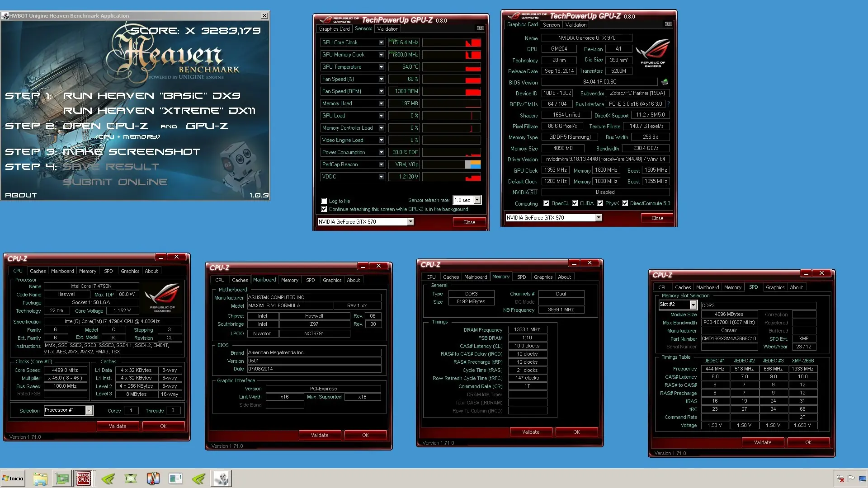Viewport: 868px width, 488px height.
Task: Open the GPU Core Clock sensor dropdown
Action: click(x=381, y=42)
